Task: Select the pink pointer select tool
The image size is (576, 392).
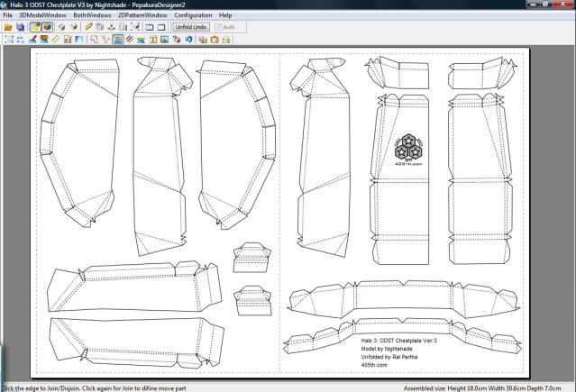Action: coord(94,40)
